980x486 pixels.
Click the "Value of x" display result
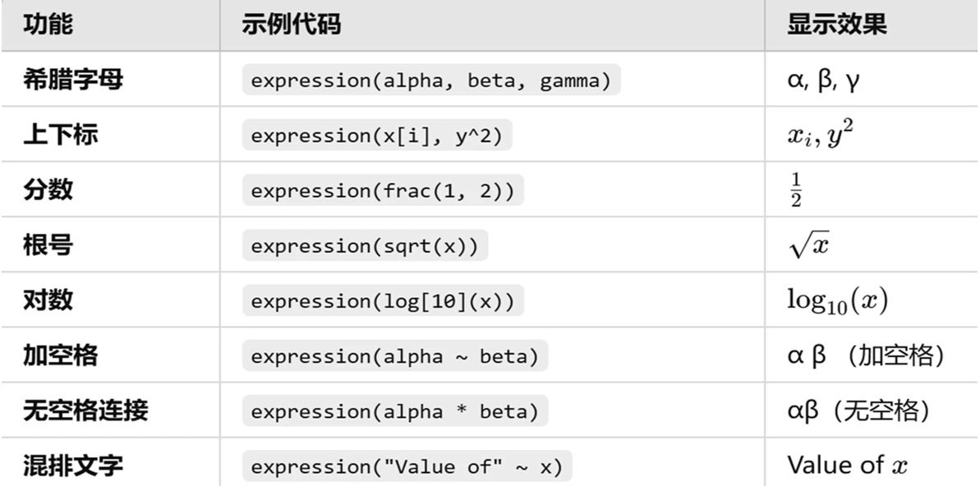(x=848, y=465)
